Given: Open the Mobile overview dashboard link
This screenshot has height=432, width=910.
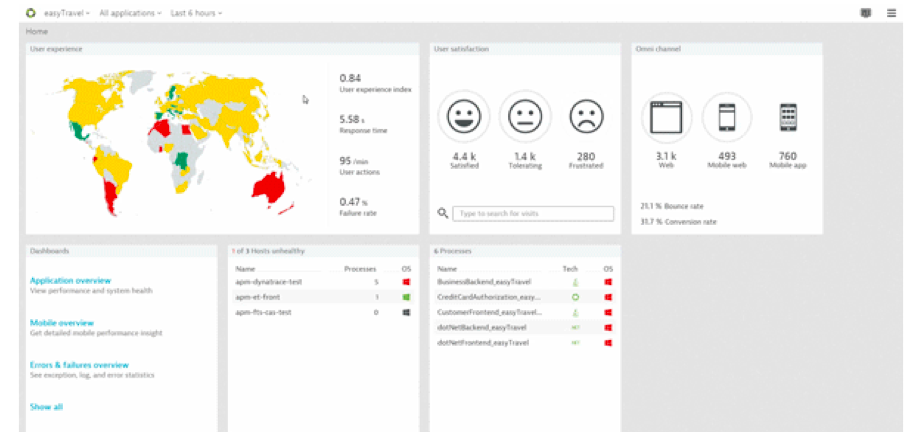Looking at the screenshot, I should point(62,323).
